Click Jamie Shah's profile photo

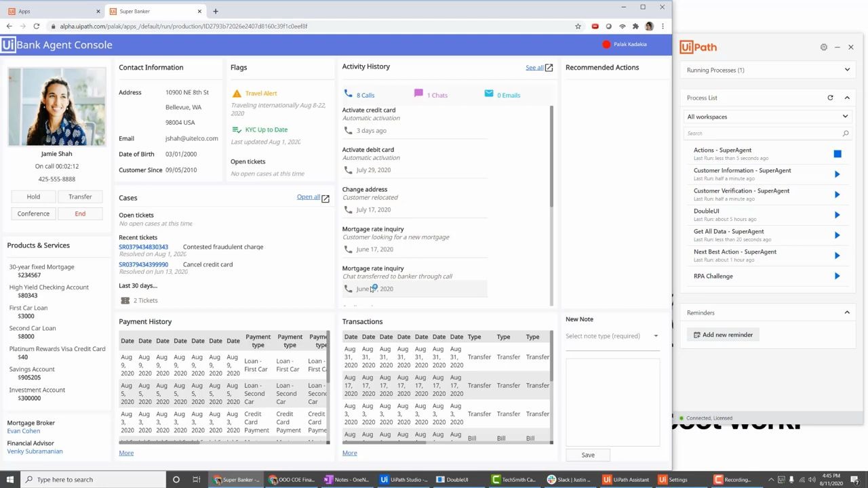(x=57, y=106)
